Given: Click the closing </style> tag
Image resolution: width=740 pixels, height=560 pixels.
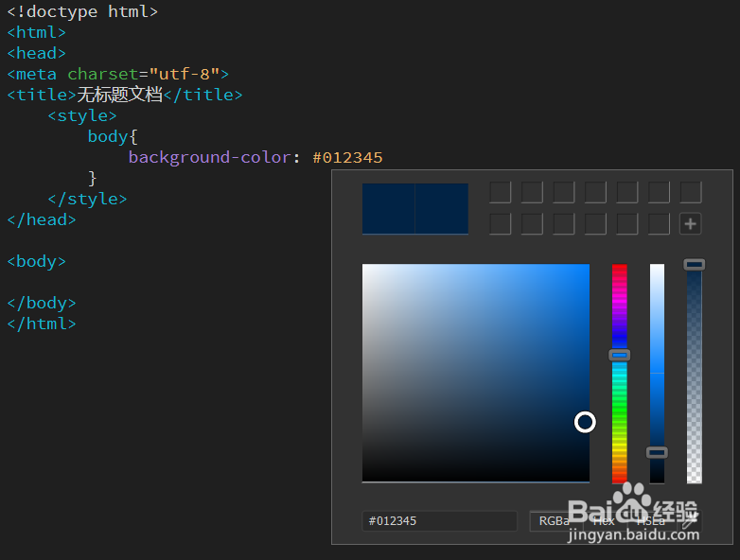Looking at the screenshot, I should point(87,199).
